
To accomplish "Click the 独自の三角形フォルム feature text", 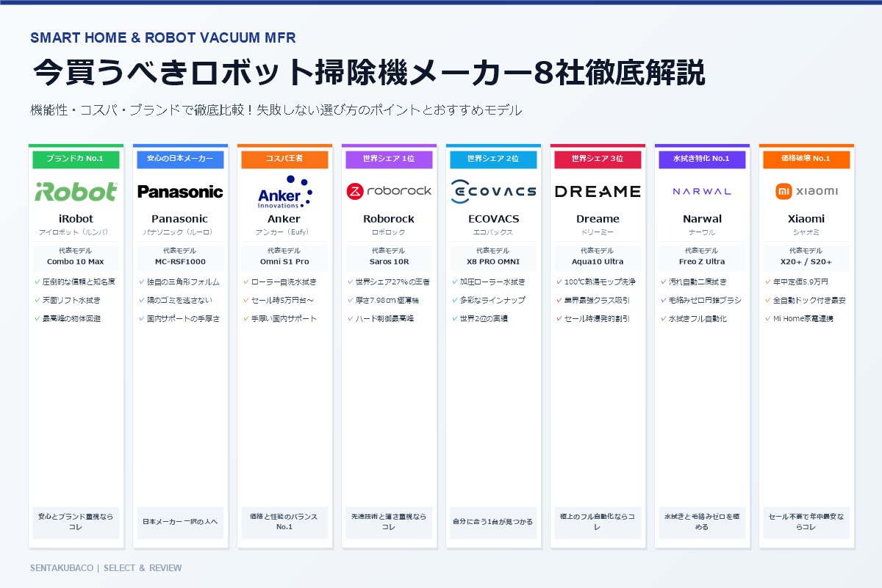I will tap(184, 282).
